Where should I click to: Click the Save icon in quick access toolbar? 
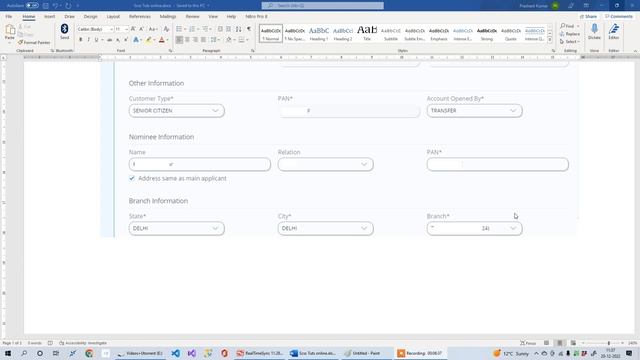coord(46,6)
